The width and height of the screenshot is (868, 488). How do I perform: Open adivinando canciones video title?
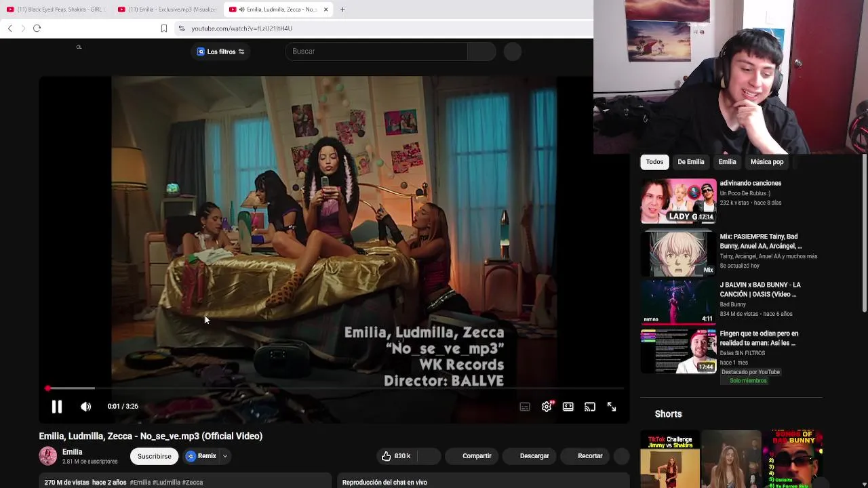751,183
